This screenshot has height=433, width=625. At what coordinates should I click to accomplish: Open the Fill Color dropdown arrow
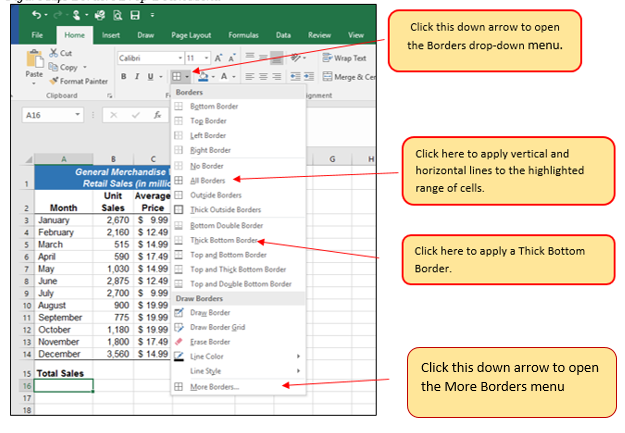pos(213,76)
